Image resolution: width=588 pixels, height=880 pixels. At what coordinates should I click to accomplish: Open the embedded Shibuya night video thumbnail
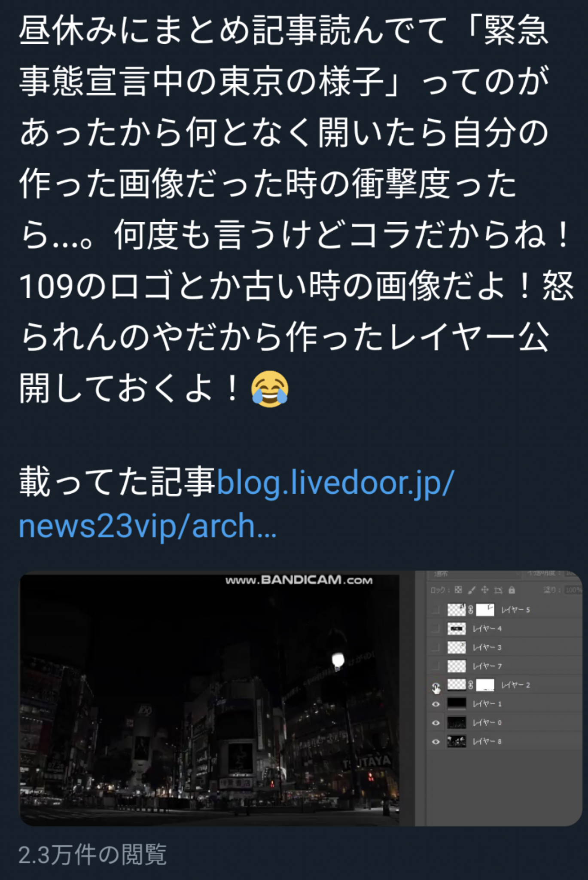[301, 698]
